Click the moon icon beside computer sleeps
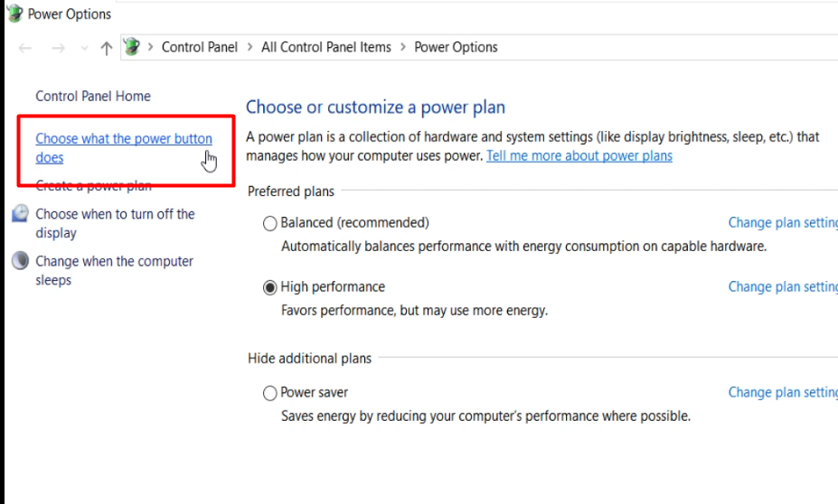 (20, 260)
